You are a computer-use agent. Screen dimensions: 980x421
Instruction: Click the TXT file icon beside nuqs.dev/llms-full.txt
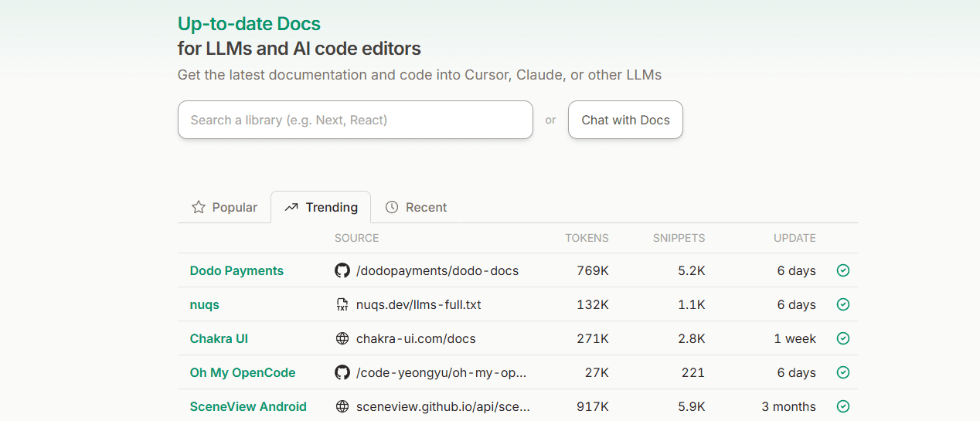342,304
